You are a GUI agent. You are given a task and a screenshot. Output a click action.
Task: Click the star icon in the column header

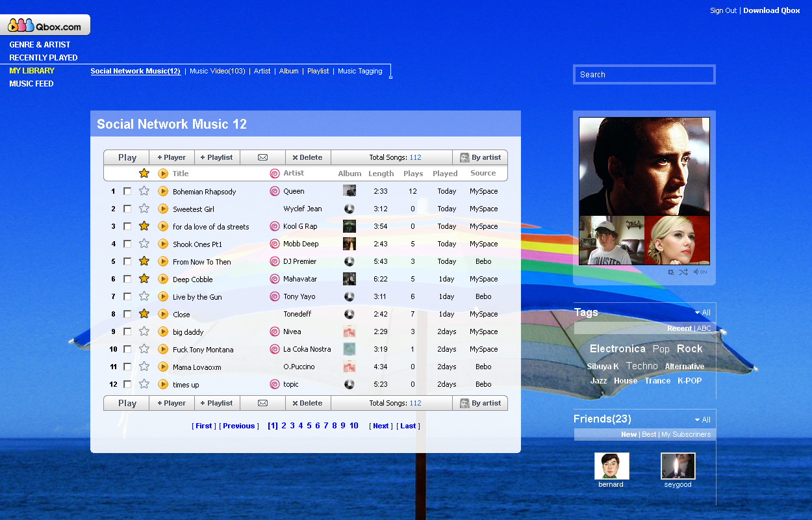pos(144,174)
